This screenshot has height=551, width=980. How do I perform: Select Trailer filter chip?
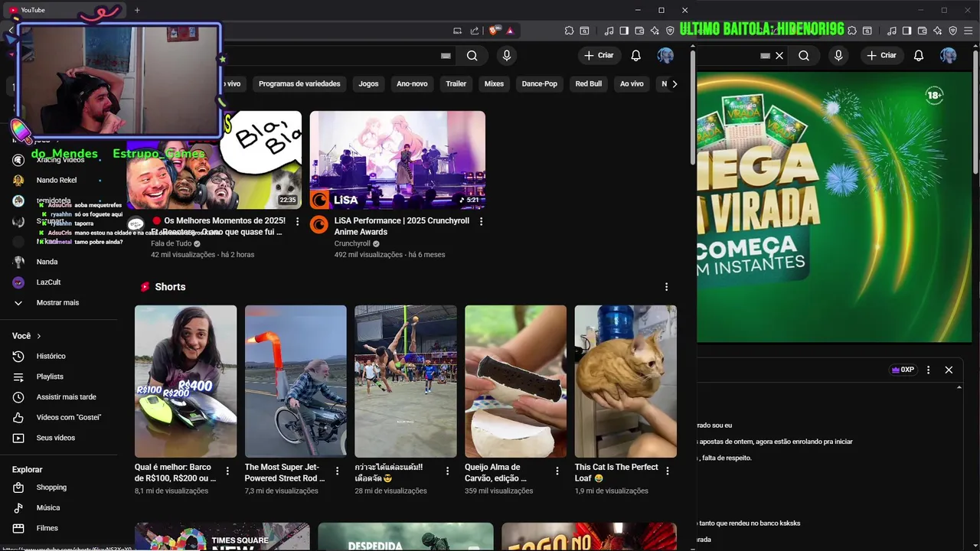click(x=456, y=83)
